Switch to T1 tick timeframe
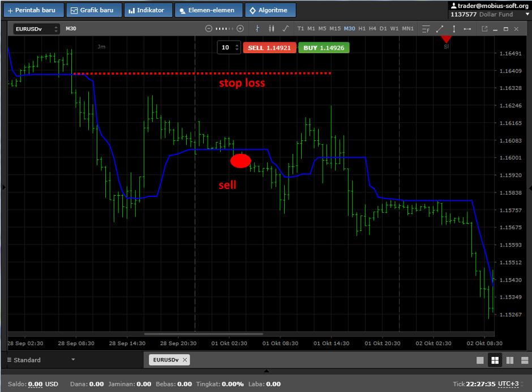 pyautogui.click(x=301, y=29)
